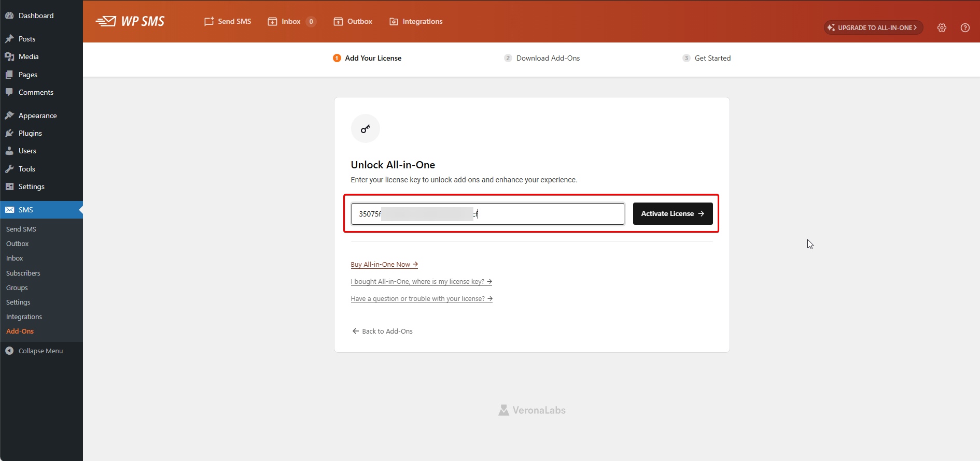Click the Posts pushpin icon

9,39
